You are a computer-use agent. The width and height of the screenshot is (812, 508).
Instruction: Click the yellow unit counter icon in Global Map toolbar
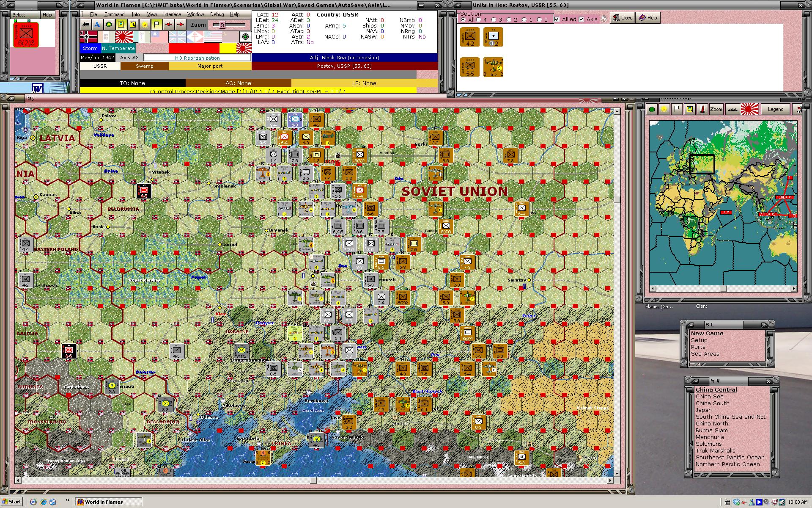(690, 109)
